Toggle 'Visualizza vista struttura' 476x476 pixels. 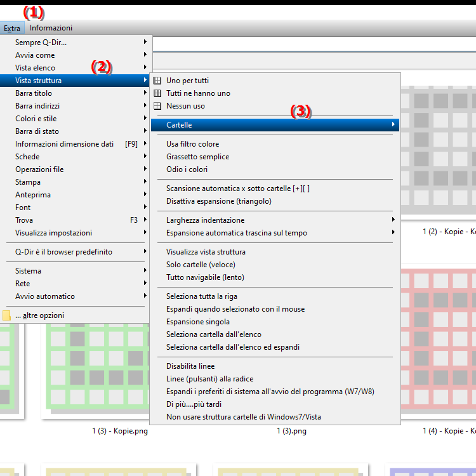[275, 252]
